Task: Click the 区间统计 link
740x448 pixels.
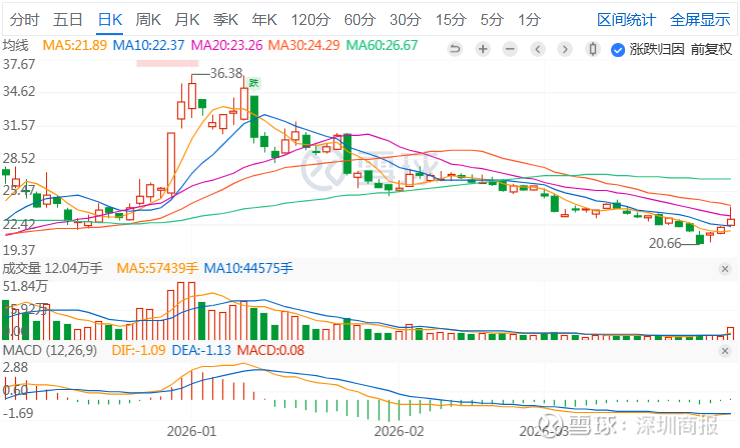Action: (627, 19)
